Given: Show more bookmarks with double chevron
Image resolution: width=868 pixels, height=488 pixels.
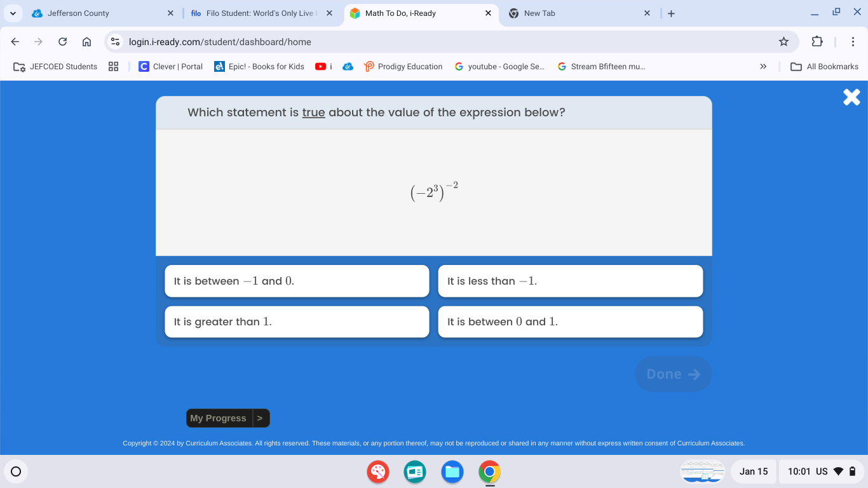Looking at the screenshot, I should (763, 67).
